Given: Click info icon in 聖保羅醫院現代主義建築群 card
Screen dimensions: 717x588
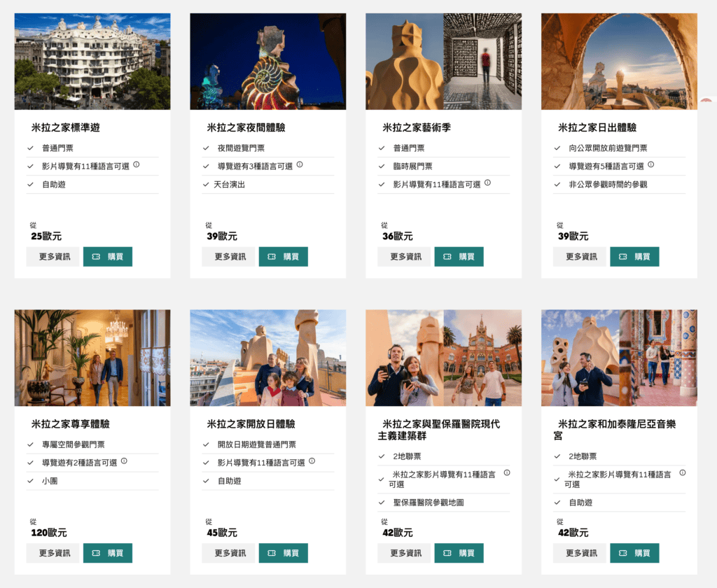Looking at the screenshot, I should [507, 472].
